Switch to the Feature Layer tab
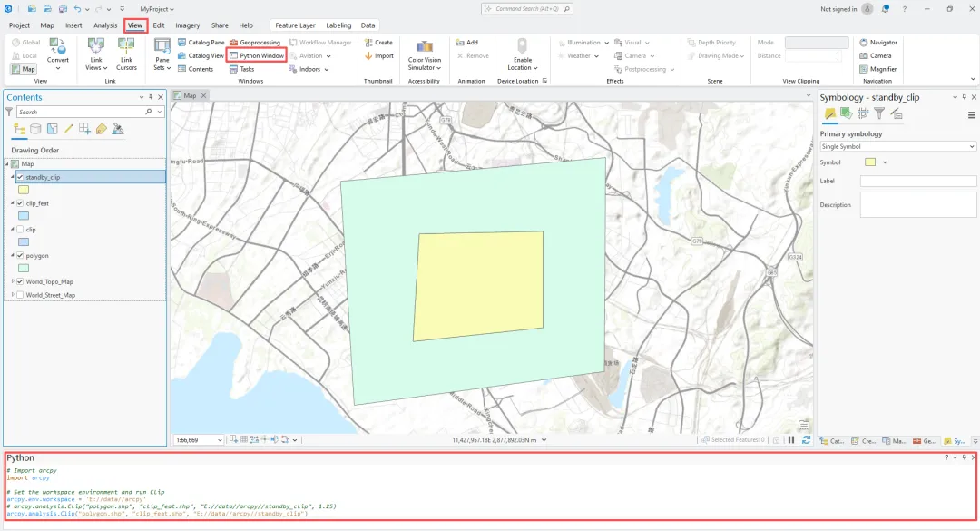 click(295, 25)
